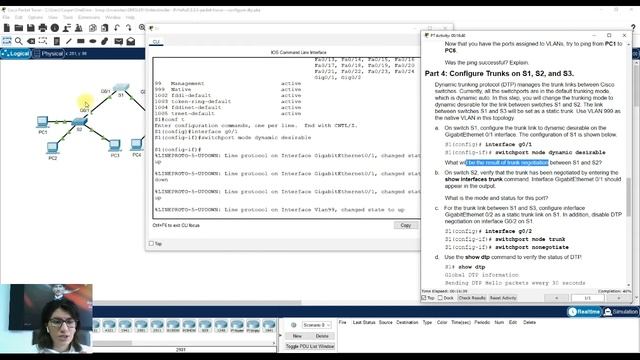Go to next activity instruction page
640x360 pixels.
[x=619, y=298]
